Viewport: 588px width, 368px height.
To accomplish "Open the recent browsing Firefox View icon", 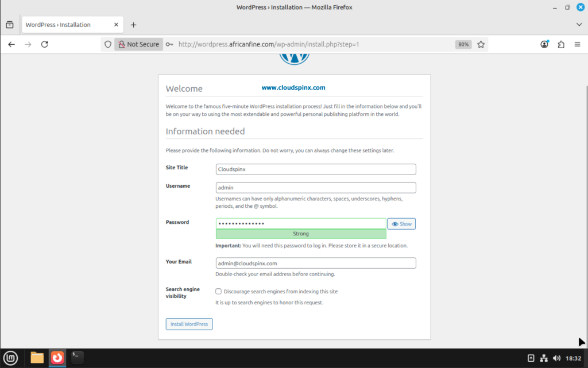I will coord(10,25).
